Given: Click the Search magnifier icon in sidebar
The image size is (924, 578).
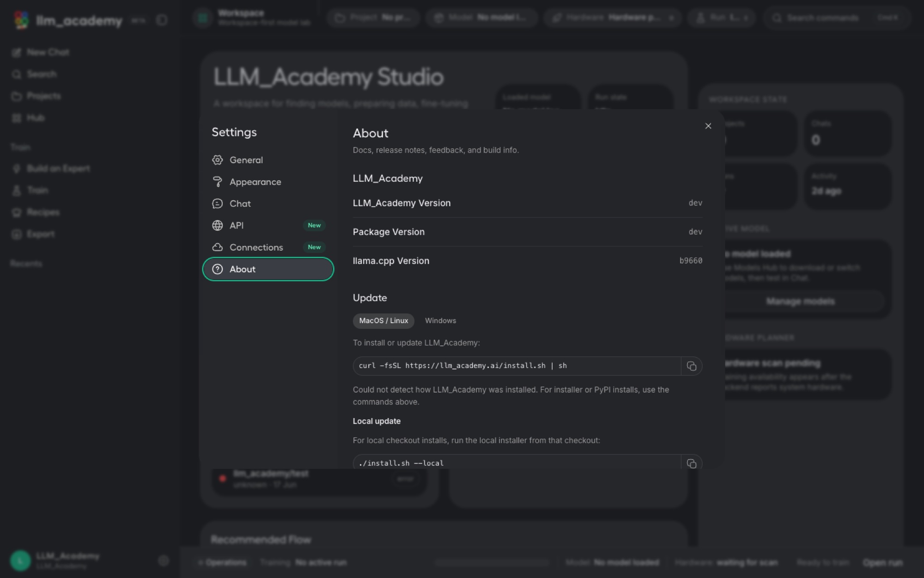Looking at the screenshot, I should 17,74.
